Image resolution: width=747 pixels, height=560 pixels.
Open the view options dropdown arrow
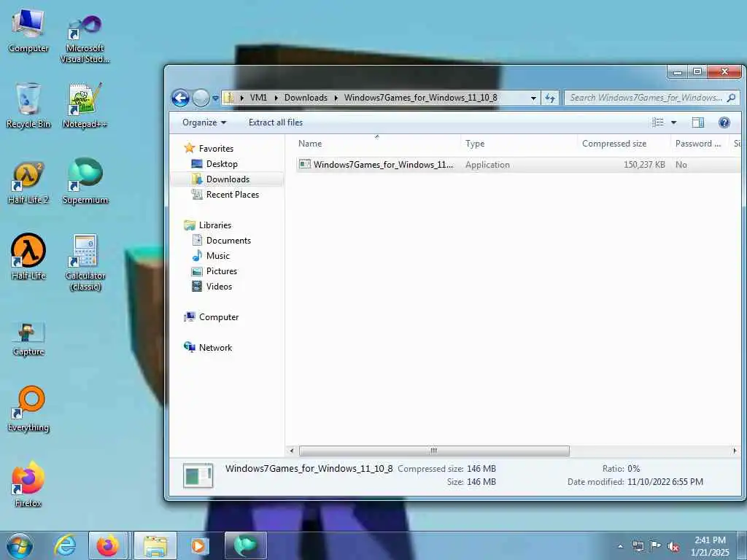673,122
